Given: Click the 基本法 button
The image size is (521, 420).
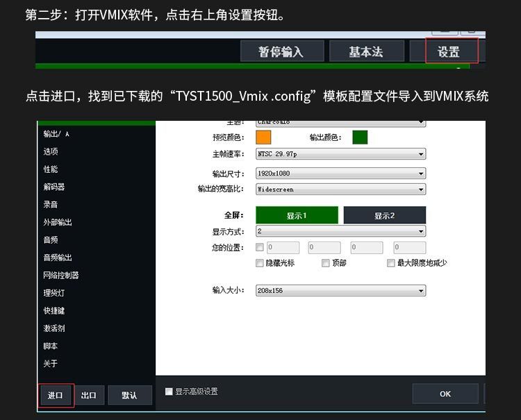Looking at the screenshot, I should point(367,51).
